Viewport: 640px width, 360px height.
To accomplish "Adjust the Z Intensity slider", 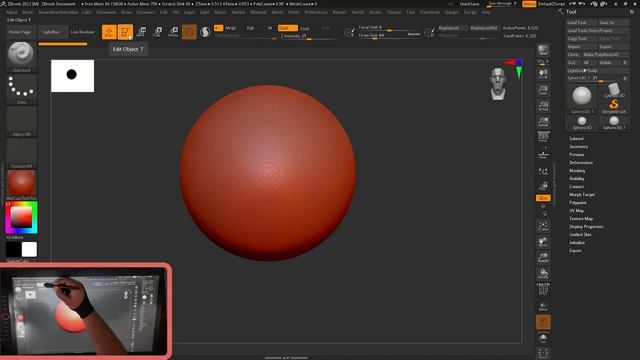I will pos(308,36).
